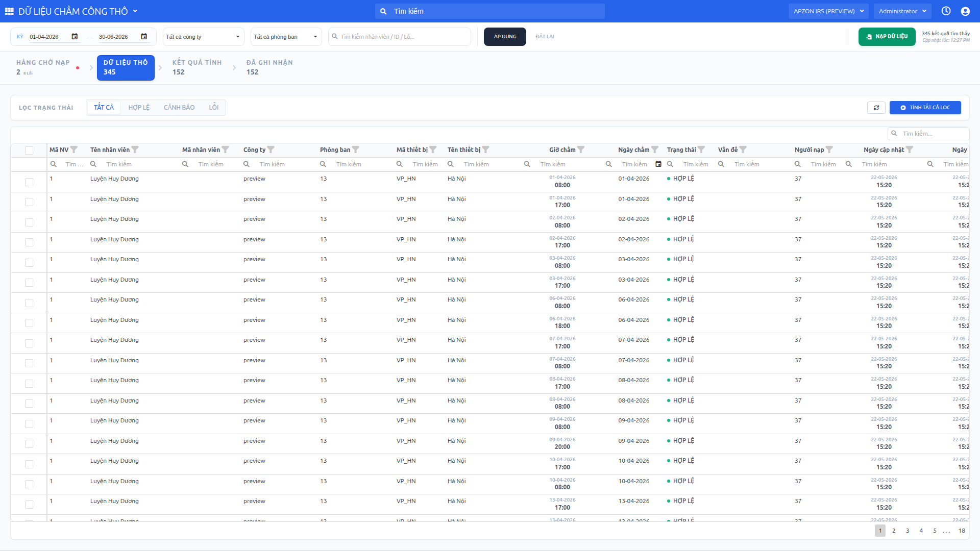Click the Trạng thái column filter icon
The height and width of the screenshot is (551, 980).
701,149
